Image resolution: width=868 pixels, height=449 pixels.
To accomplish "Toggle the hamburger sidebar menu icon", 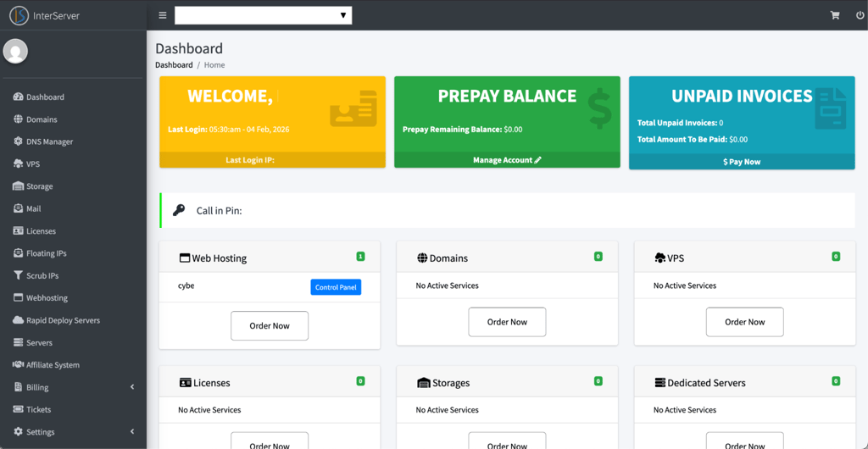I will [x=162, y=15].
